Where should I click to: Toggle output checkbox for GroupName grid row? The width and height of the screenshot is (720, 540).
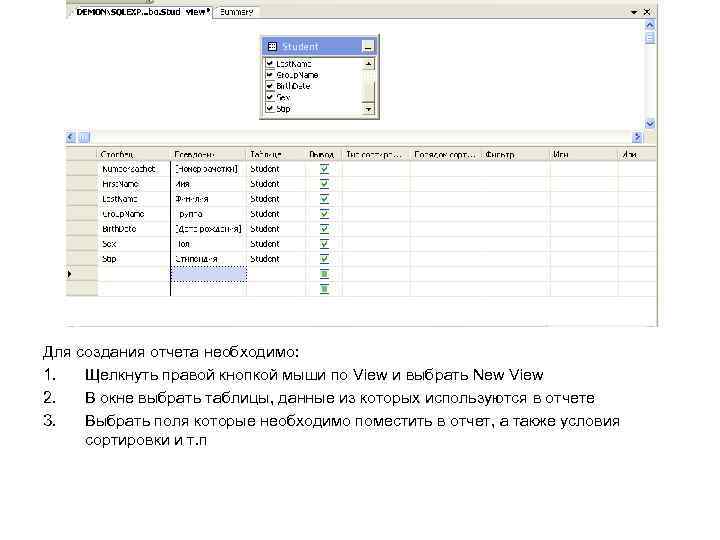point(324,214)
